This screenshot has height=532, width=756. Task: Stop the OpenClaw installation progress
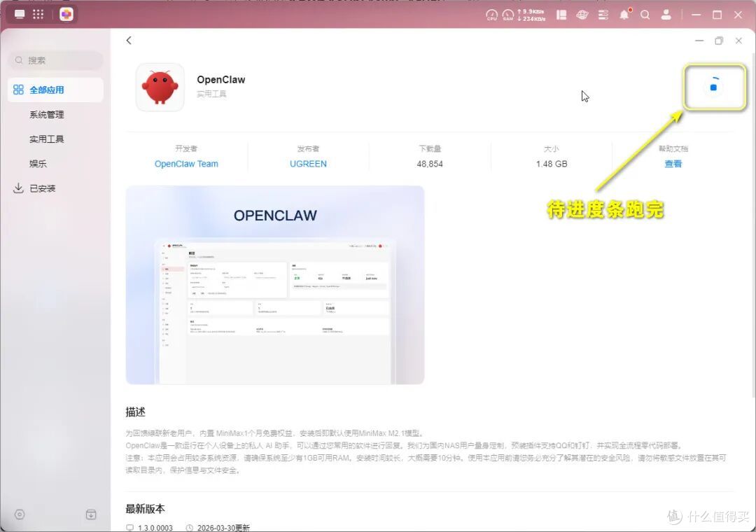click(713, 87)
